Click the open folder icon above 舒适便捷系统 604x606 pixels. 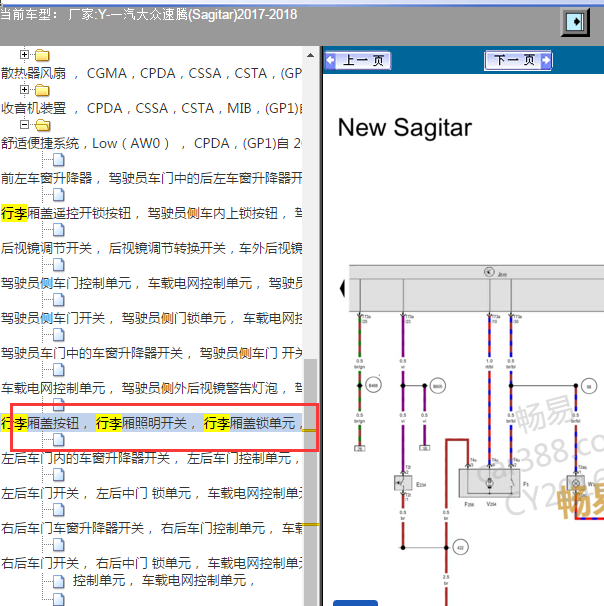(42, 126)
